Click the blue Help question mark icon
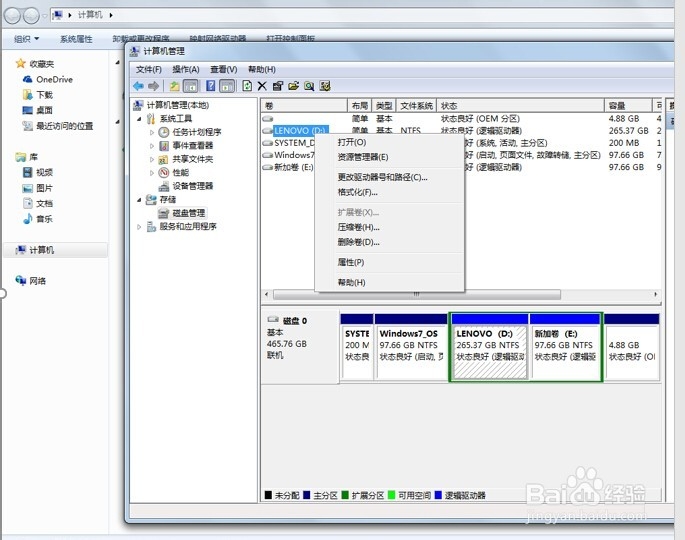 coord(210,86)
